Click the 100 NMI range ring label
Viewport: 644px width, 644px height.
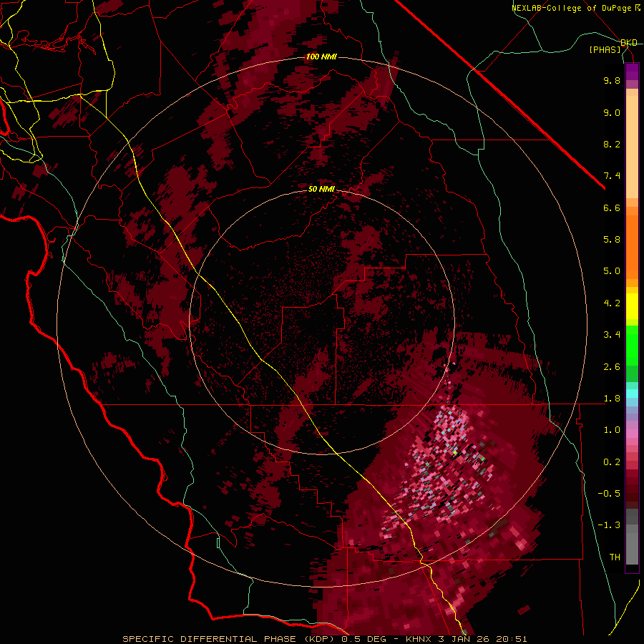pyautogui.click(x=321, y=57)
